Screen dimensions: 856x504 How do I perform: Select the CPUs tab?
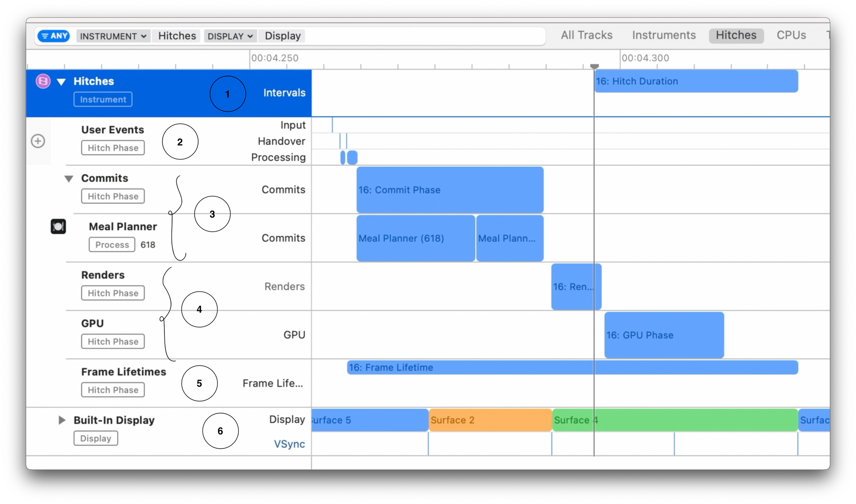791,36
